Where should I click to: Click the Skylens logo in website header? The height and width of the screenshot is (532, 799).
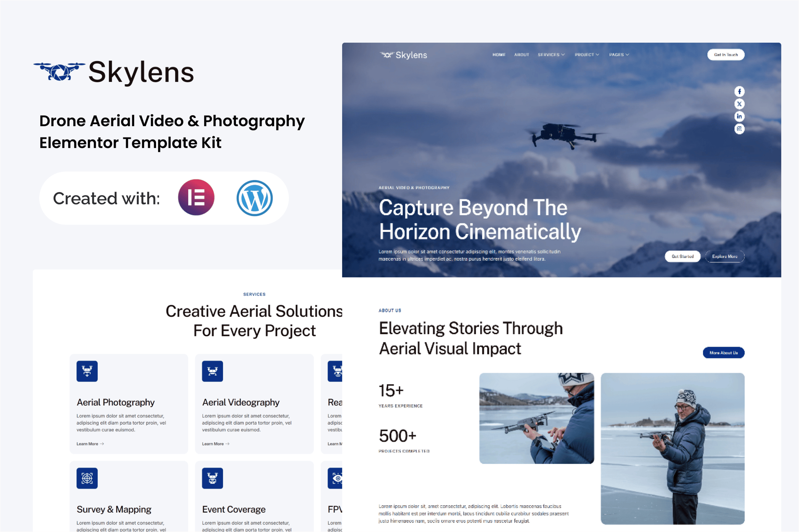[x=403, y=55]
